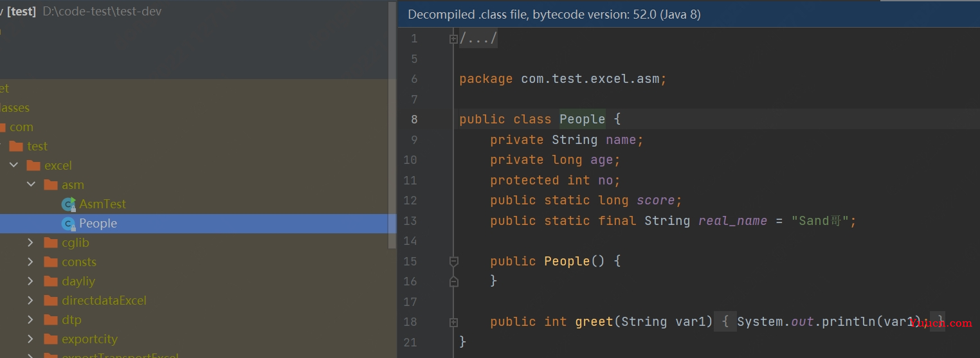Viewport: 980px width, 358px height.
Task: Click the consts folder icon
Action: coord(51,262)
